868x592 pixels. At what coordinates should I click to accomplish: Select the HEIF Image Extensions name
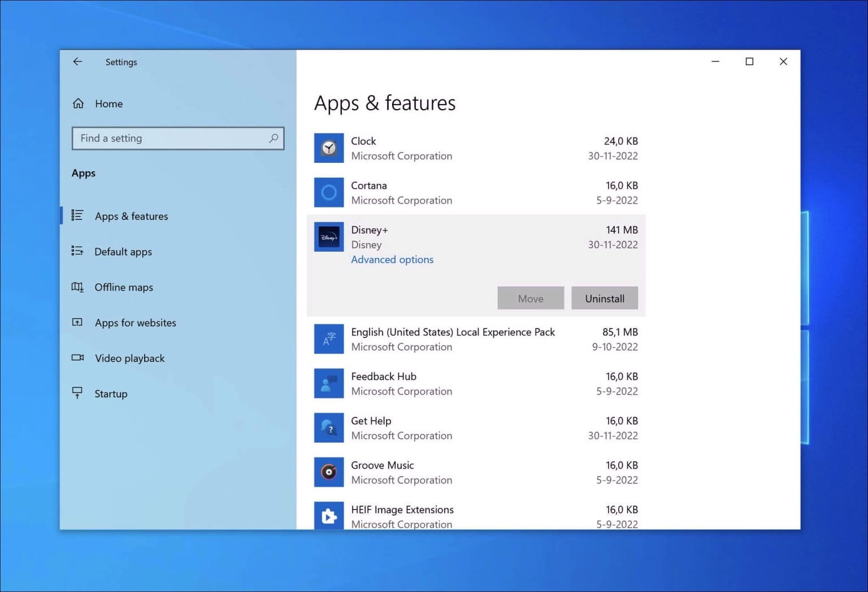(402, 509)
